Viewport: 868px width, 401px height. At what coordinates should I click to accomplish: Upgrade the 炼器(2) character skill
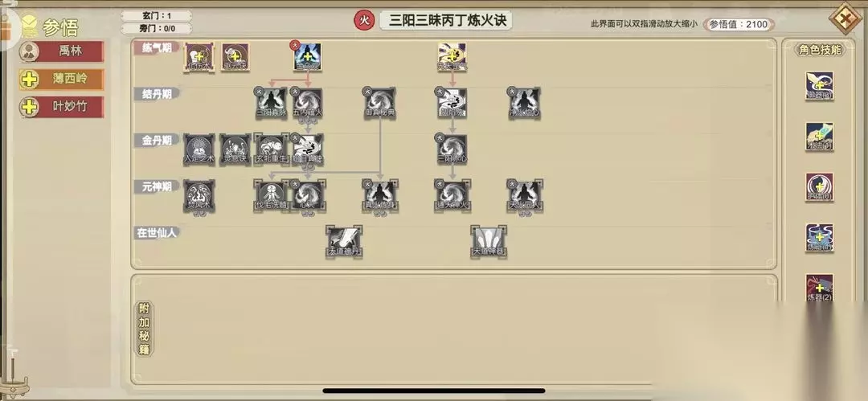coord(819,288)
